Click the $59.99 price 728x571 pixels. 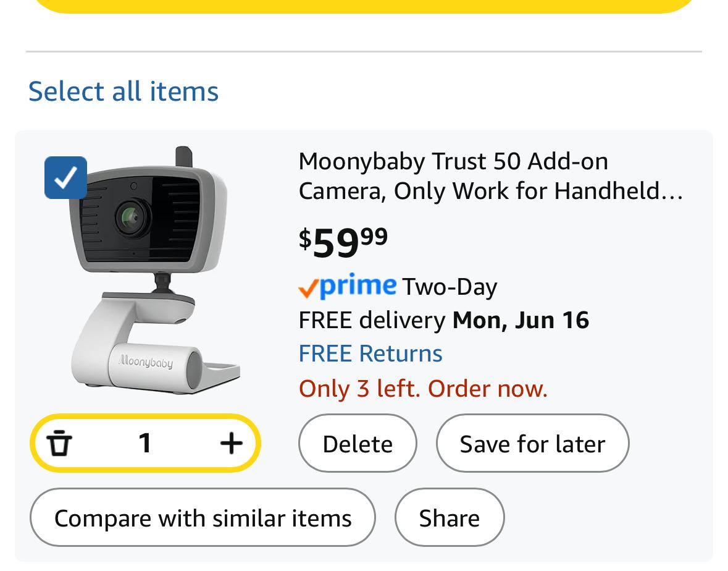tap(343, 242)
